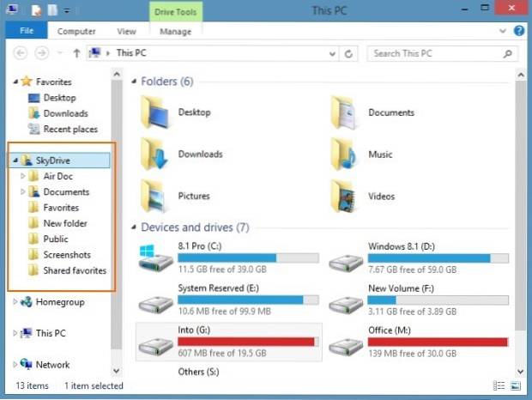The width and height of the screenshot is (532, 400).
Task: Open the address bar history dropdown
Action: point(331,53)
